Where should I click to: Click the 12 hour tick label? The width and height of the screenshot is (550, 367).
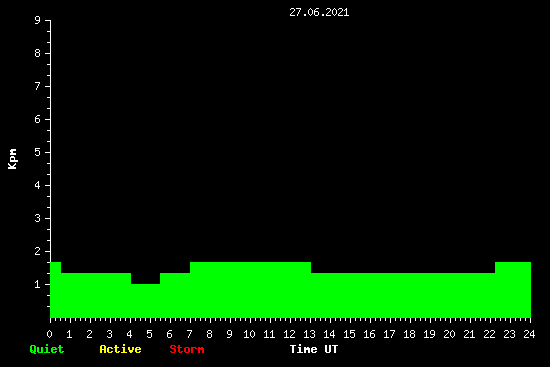[x=289, y=334]
